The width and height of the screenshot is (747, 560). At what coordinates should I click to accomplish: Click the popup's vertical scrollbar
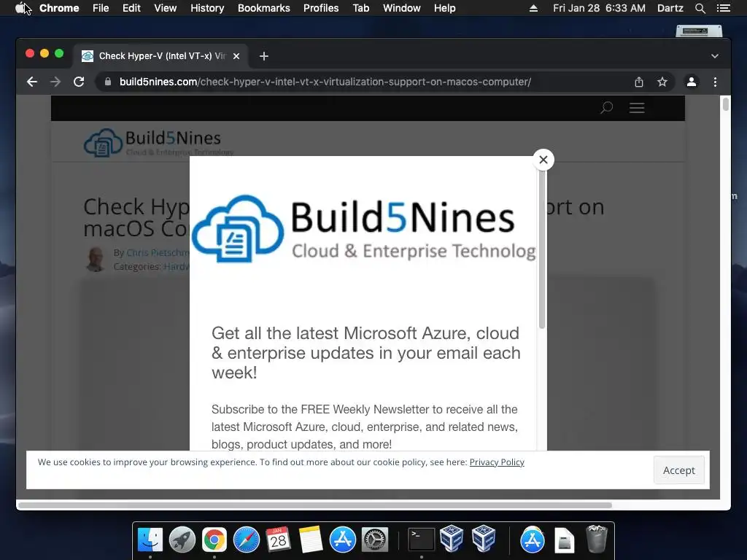click(x=542, y=249)
